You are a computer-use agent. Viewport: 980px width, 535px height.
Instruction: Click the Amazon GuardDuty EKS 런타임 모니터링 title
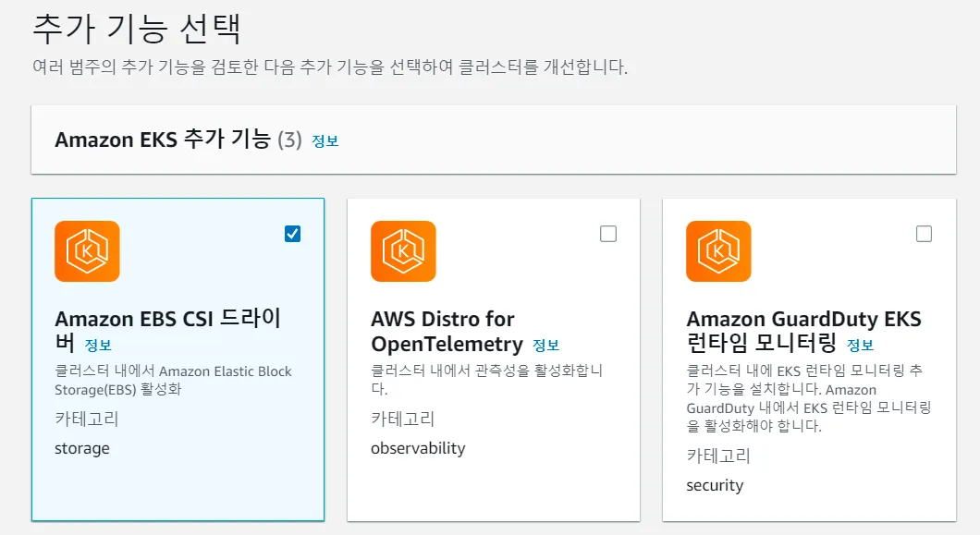coord(803,320)
